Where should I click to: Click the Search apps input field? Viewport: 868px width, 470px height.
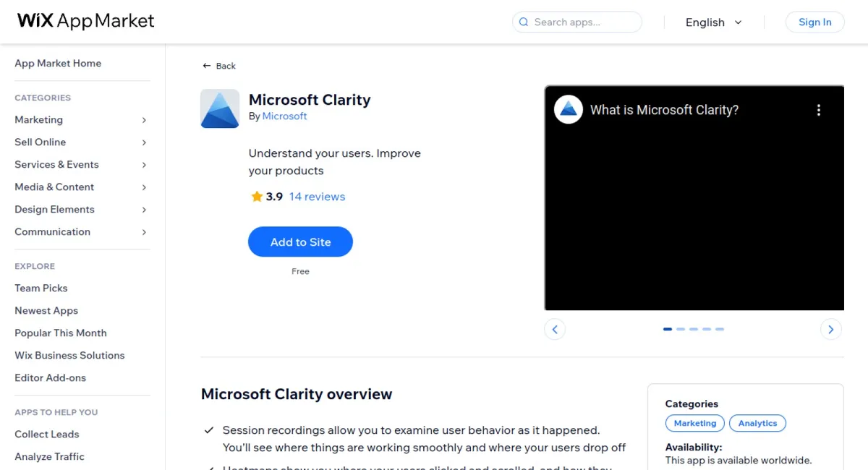click(577, 22)
